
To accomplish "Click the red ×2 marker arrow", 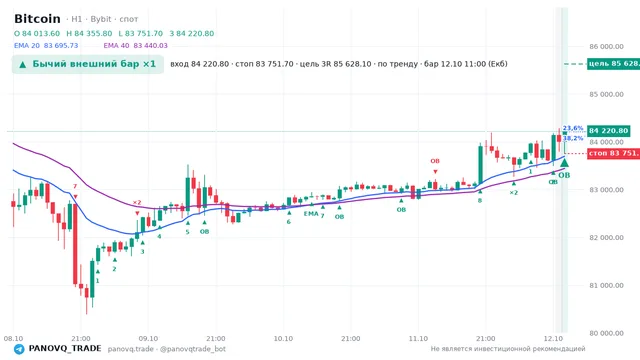I will click(137, 213).
